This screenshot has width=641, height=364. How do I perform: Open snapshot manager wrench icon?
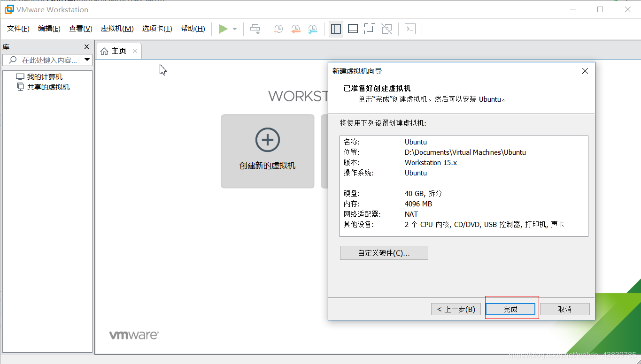[x=312, y=29]
